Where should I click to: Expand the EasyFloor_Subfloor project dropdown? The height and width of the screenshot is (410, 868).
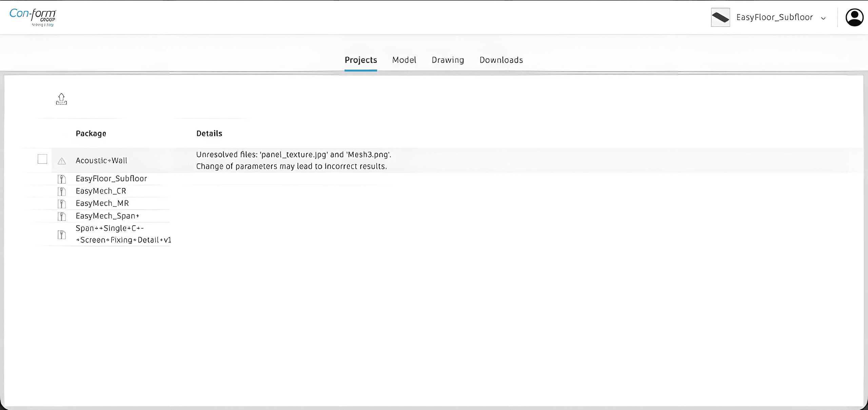coord(823,18)
